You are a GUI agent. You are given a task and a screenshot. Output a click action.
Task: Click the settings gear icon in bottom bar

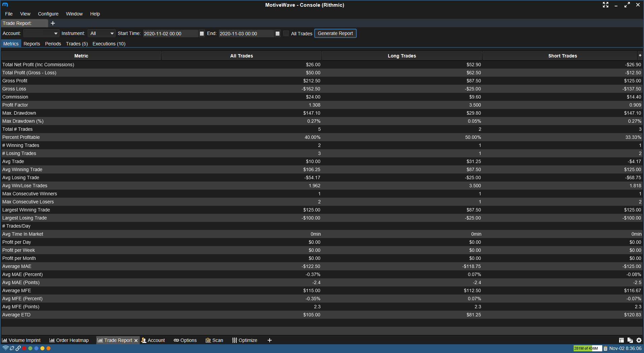(639, 340)
